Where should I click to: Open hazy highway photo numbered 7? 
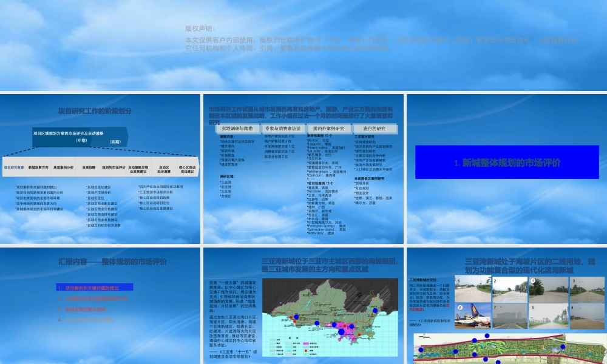510,316
